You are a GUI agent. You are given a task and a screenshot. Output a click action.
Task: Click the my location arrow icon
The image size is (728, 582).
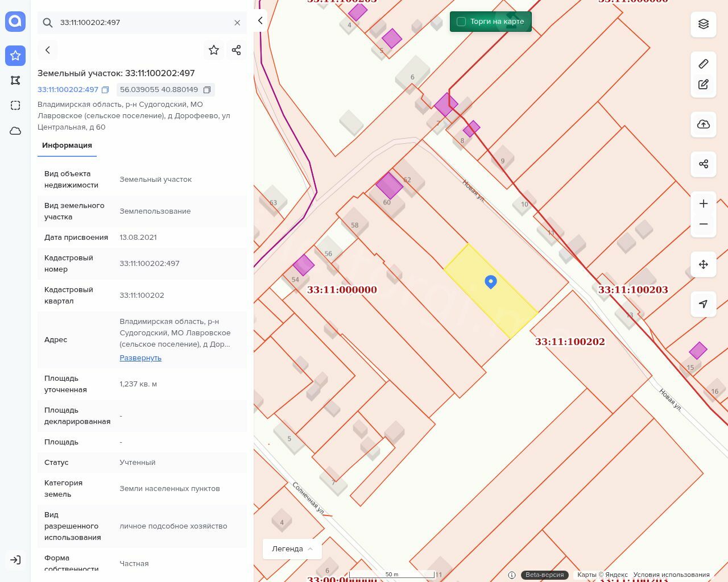pos(704,304)
